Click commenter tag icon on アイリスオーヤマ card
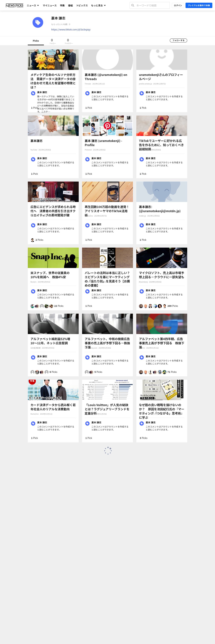Image resolution: width=215 pixels, height=644 pixels. coord(87,225)
